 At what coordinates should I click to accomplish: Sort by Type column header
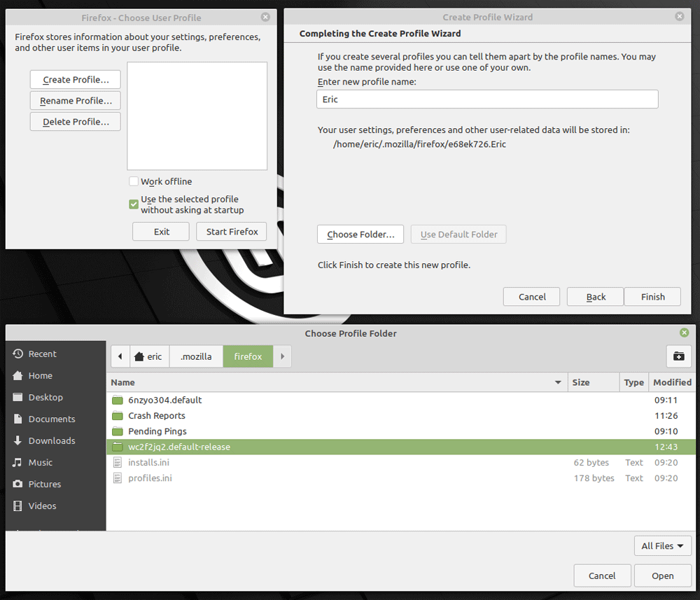(x=634, y=382)
